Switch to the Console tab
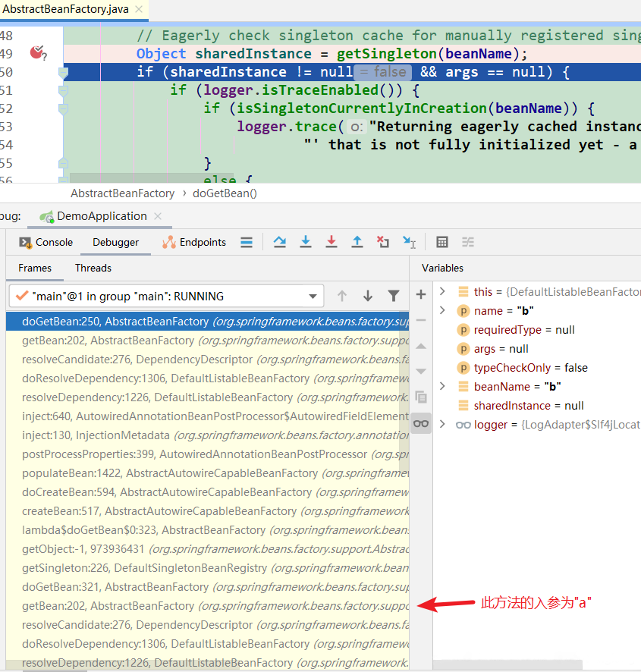The image size is (641, 672). (46, 242)
